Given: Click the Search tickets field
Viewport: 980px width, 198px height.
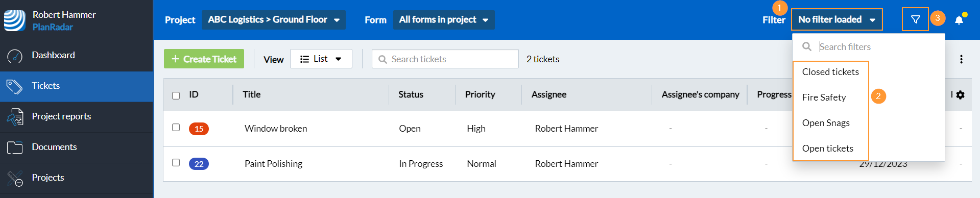Looking at the screenshot, I should click(445, 59).
